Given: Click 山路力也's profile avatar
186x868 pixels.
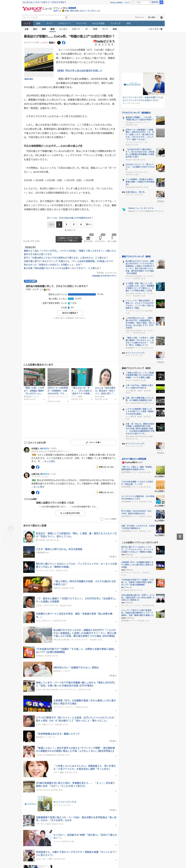Looking at the screenshot, I should coord(26,475).
